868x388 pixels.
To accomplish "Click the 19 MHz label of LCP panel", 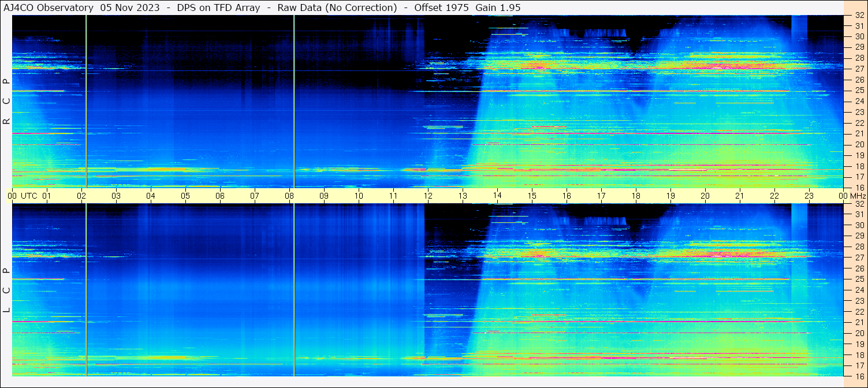I will [859, 344].
